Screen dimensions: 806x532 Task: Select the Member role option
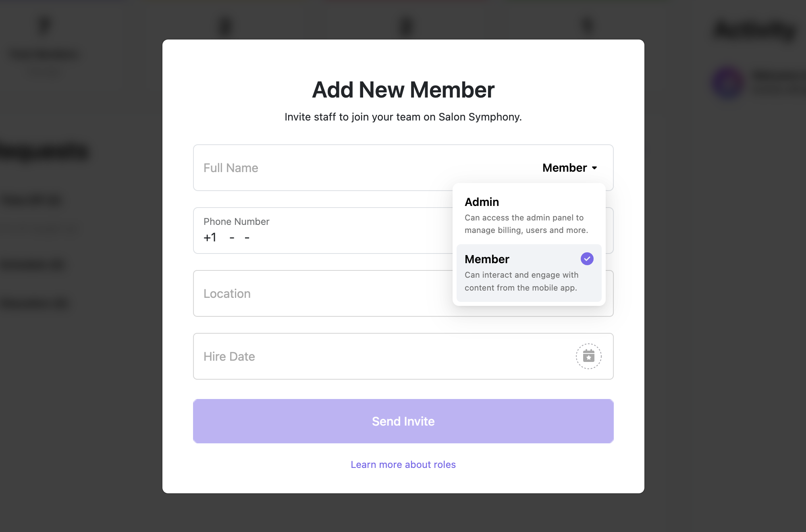(x=529, y=273)
